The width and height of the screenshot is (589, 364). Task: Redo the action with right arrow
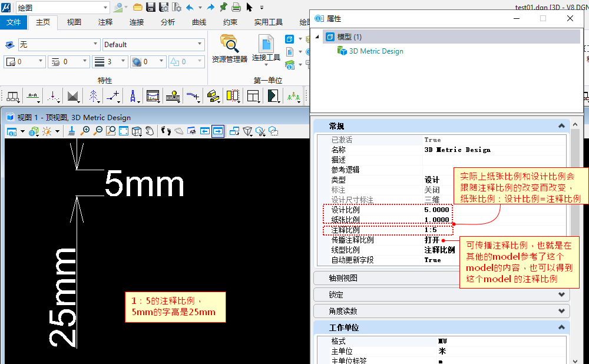point(211,7)
